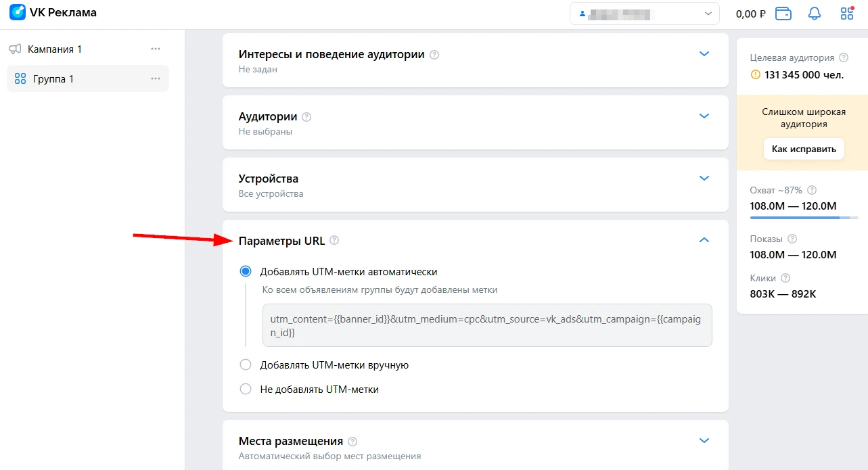Image resolution: width=868 pixels, height=470 pixels.
Task: Open the notifications bell
Action: [815, 14]
